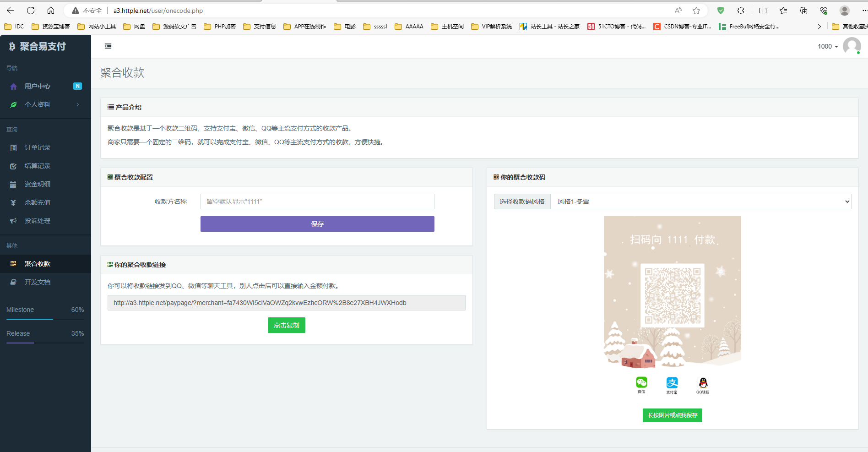Image resolution: width=868 pixels, height=452 pixels.
Task: Click the payment link URL field
Action: tap(287, 303)
